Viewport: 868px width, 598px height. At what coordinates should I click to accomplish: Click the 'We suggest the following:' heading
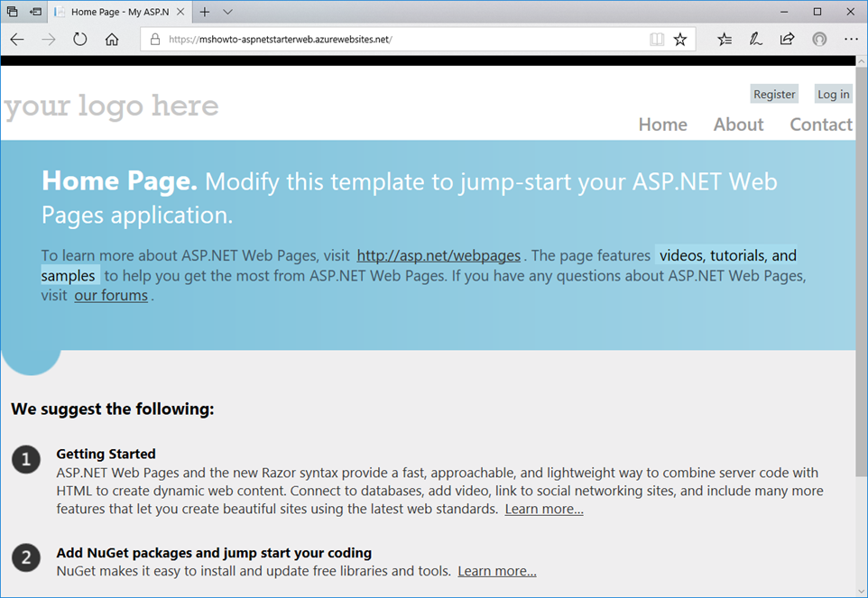coord(113,409)
